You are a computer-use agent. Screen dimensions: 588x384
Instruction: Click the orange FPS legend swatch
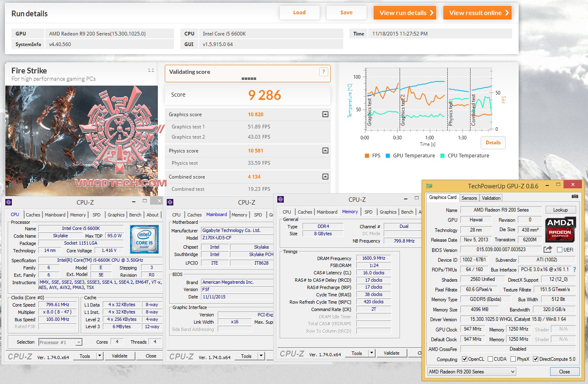click(367, 156)
